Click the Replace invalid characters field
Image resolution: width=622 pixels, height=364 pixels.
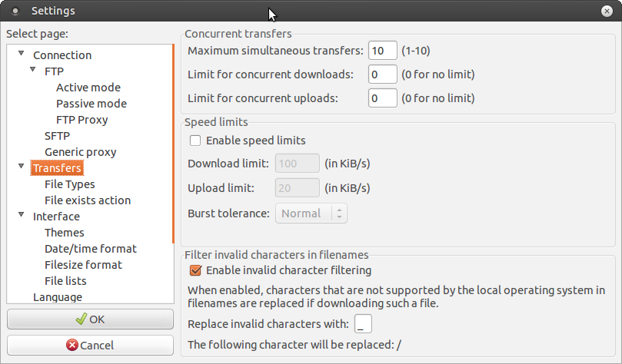pyautogui.click(x=364, y=323)
